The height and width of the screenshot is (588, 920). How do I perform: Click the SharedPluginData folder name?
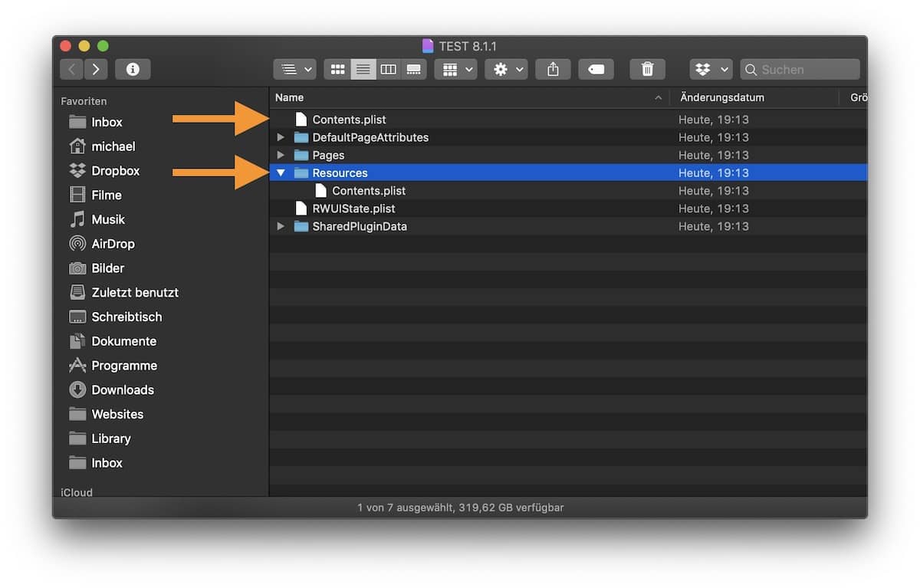coord(360,226)
